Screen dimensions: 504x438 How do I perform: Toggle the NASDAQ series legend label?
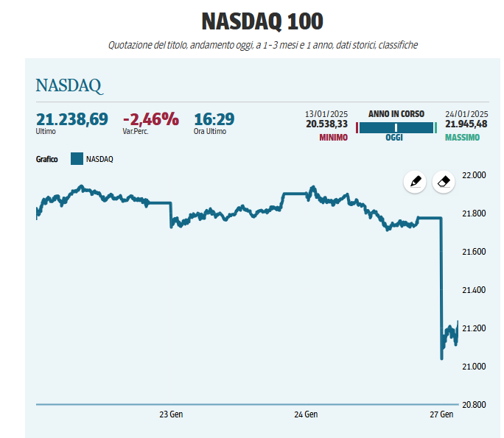coord(99,159)
